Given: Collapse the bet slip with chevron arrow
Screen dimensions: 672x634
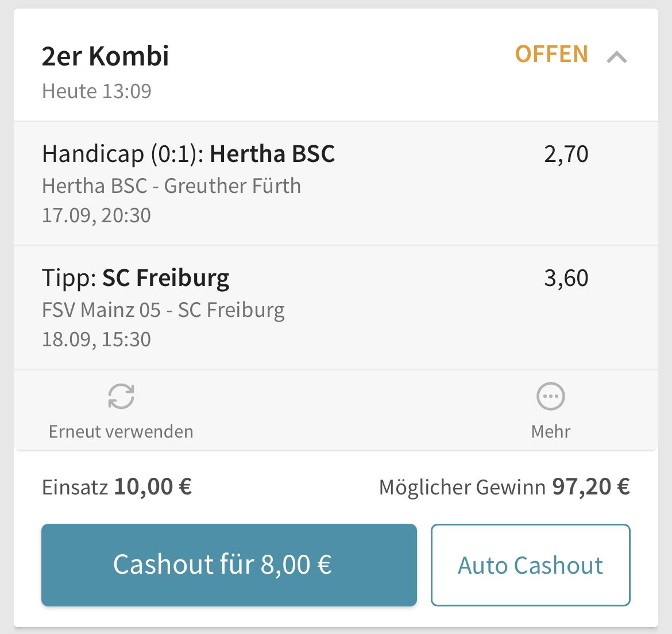Looking at the screenshot, I should tap(617, 57).
